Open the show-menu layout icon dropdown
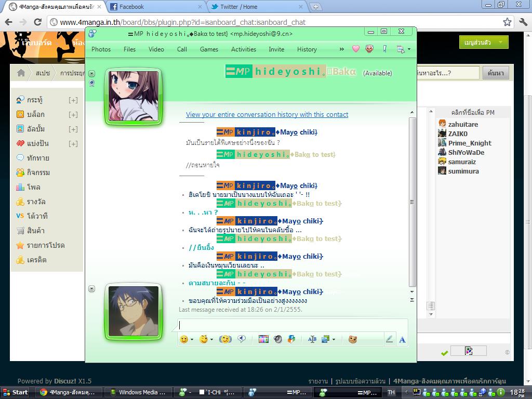This screenshot has height=399, width=532. point(403,49)
